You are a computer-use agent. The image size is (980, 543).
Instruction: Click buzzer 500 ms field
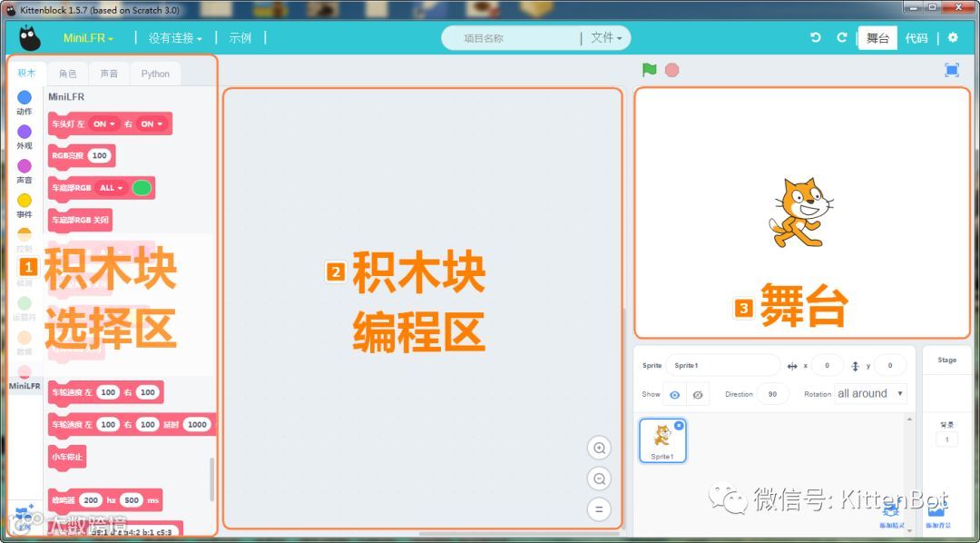pos(132,500)
